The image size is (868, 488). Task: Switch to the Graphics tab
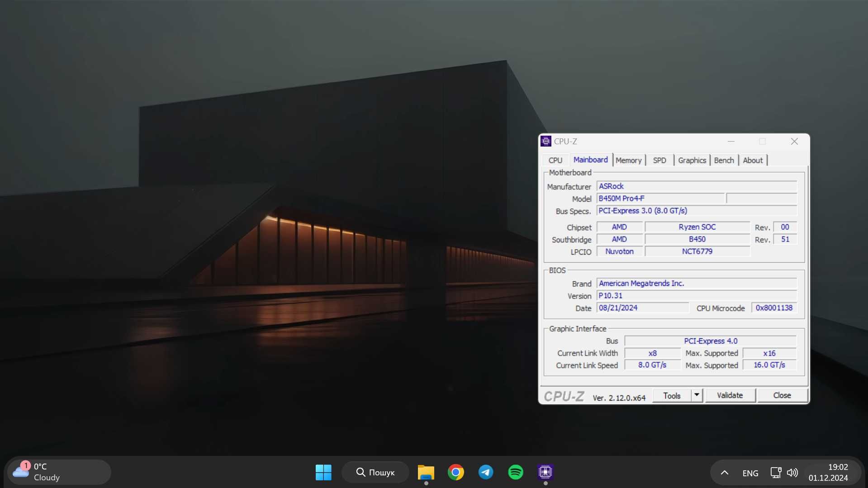click(x=692, y=160)
